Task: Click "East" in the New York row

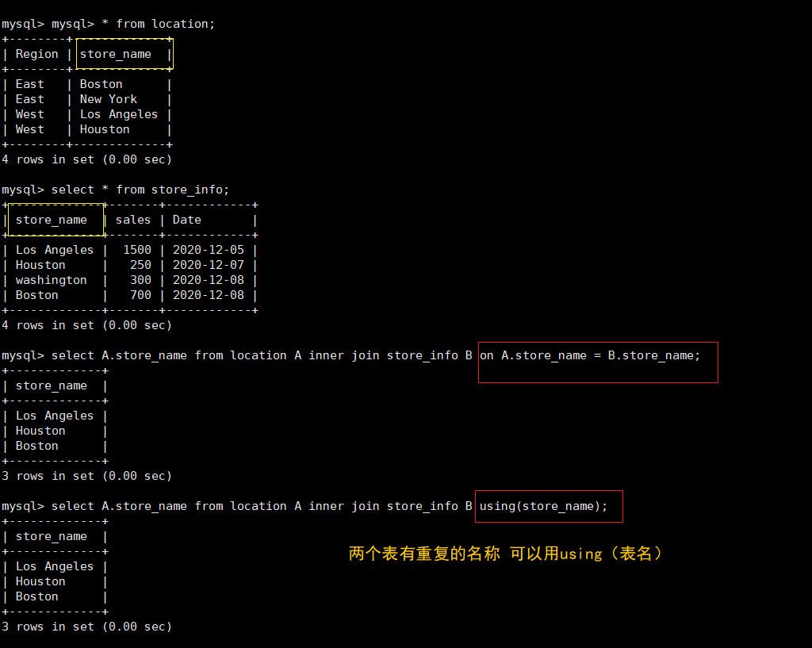Action: (x=29, y=99)
